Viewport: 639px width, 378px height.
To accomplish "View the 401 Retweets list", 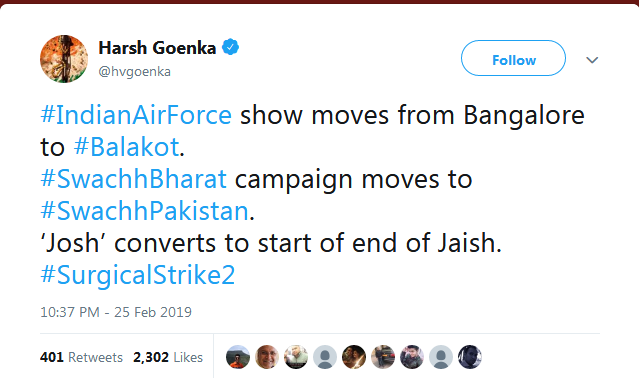I will coord(81,357).
